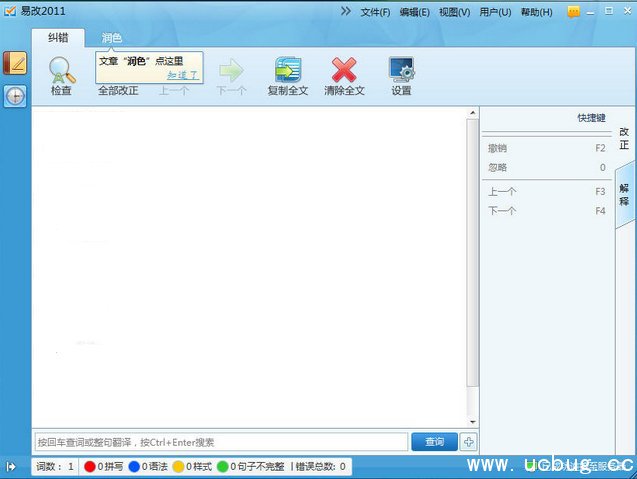Click the yellow 样式 error indicator
The height and width of the screenshot is (479, 637).
pyautogui.click(x=192, y=466)
